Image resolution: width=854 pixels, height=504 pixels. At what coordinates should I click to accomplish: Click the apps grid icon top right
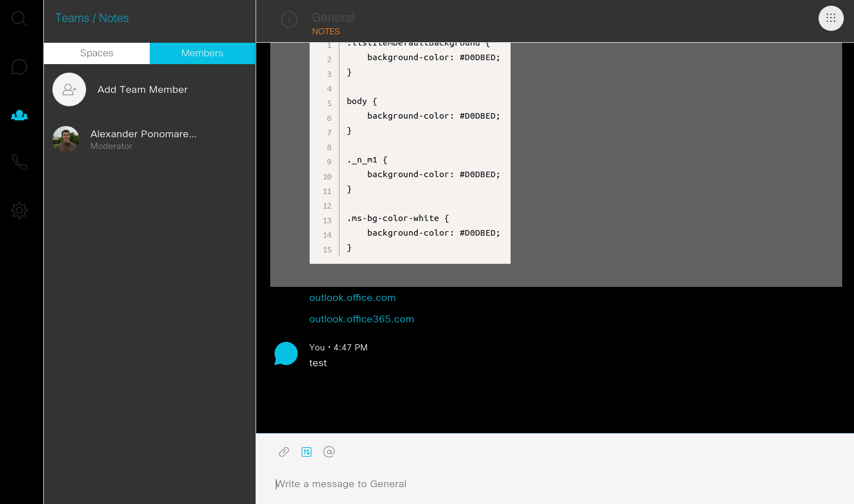(x=831, y=18)
